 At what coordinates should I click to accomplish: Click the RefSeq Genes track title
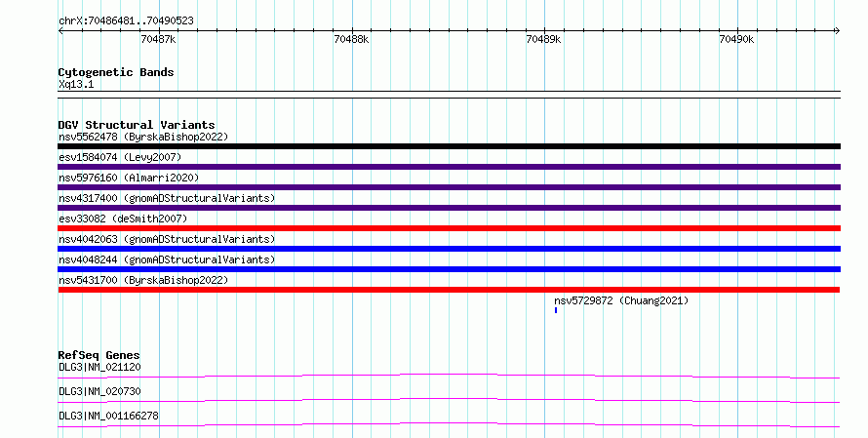[99, 355]
